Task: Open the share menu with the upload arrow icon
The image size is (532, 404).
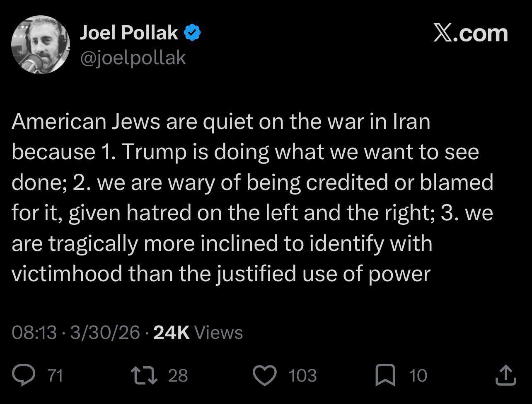Action: click(505, 375)
